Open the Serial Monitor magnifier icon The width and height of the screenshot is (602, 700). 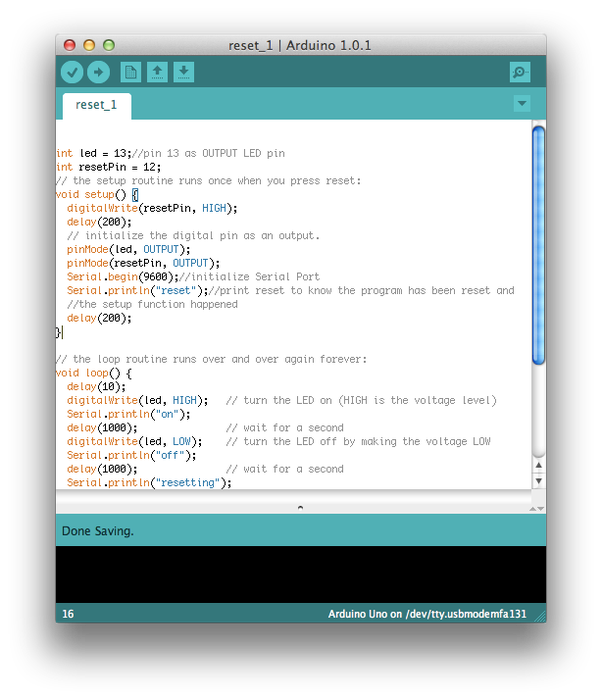tap(520, 72)
